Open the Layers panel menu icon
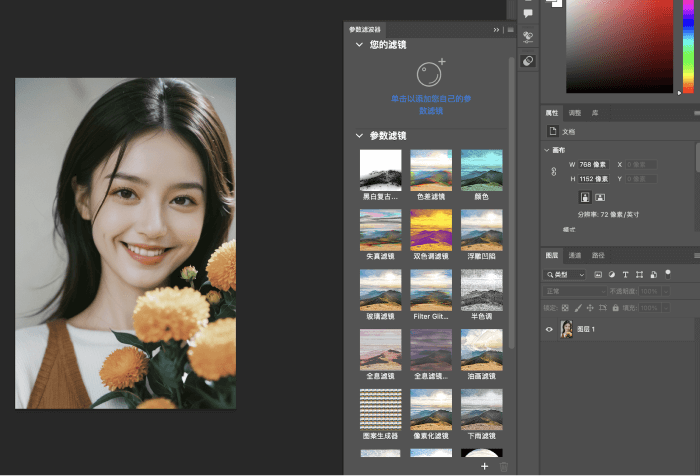700x476 pixels. tap(696, 255)
